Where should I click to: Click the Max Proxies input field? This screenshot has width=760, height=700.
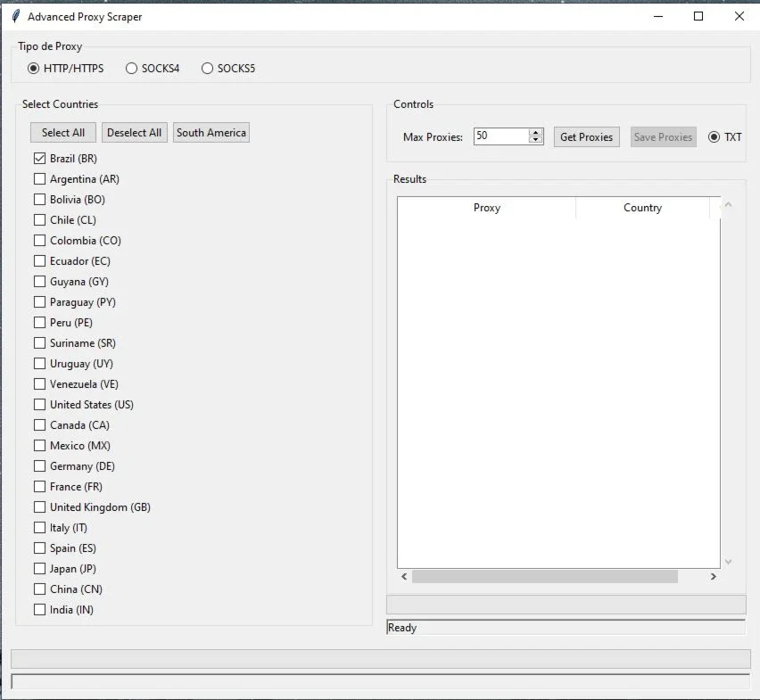point(501,136)
